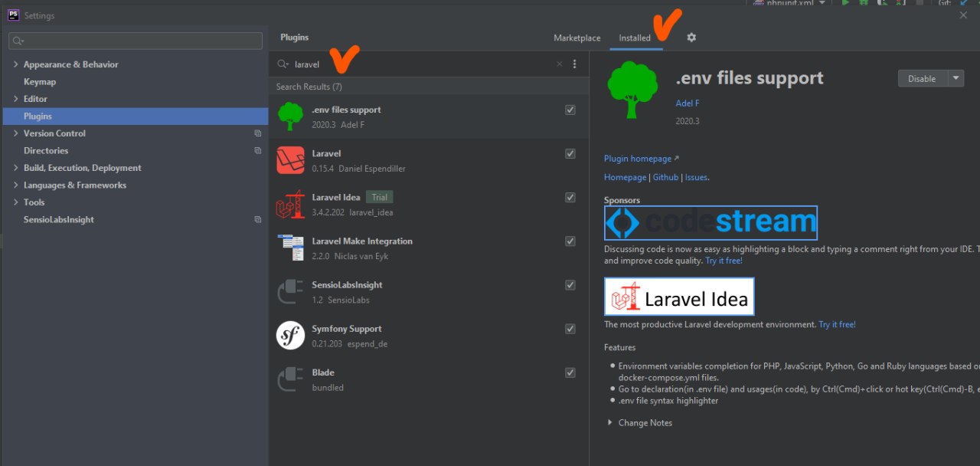Expand Appearance & Behavior section

(15, 64)
